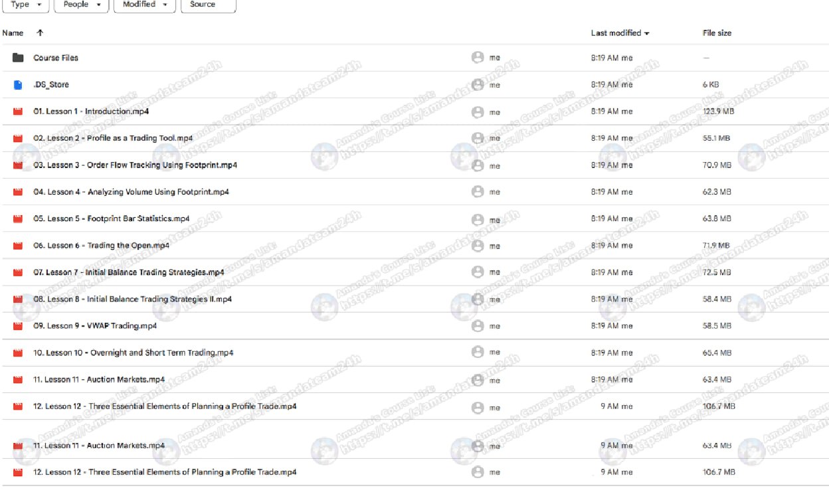Open the Last modified column dropdown

(x=647, y=33)
